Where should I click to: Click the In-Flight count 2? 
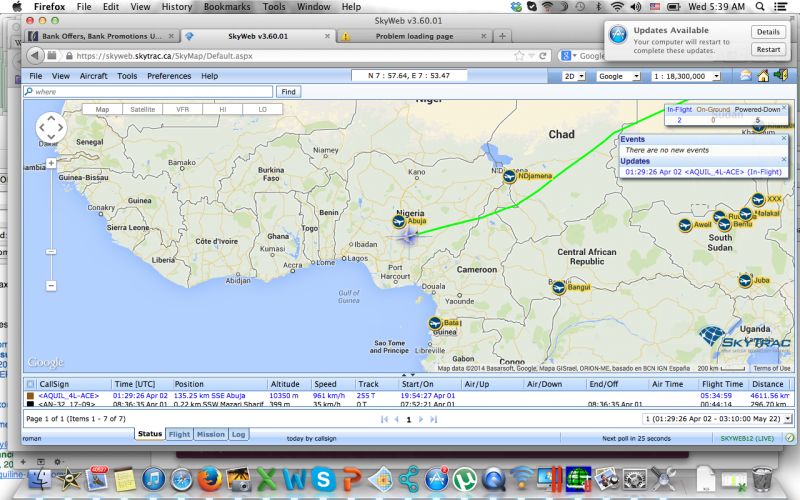point(679,120)
